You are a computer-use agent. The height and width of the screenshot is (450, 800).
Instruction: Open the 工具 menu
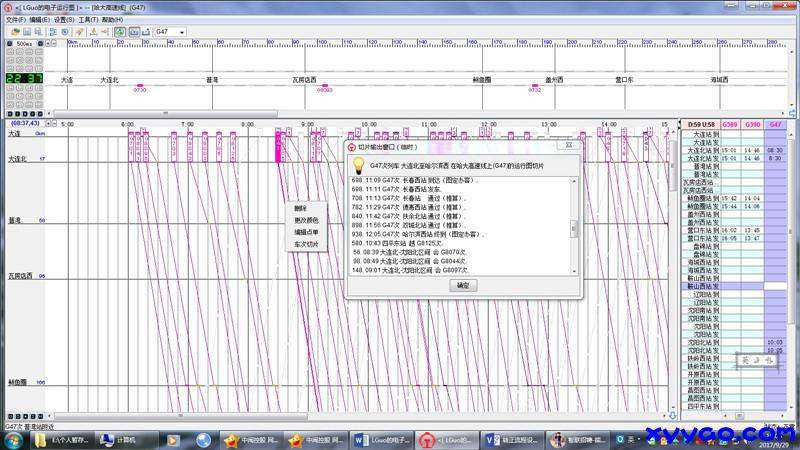(x=87, y=19)
